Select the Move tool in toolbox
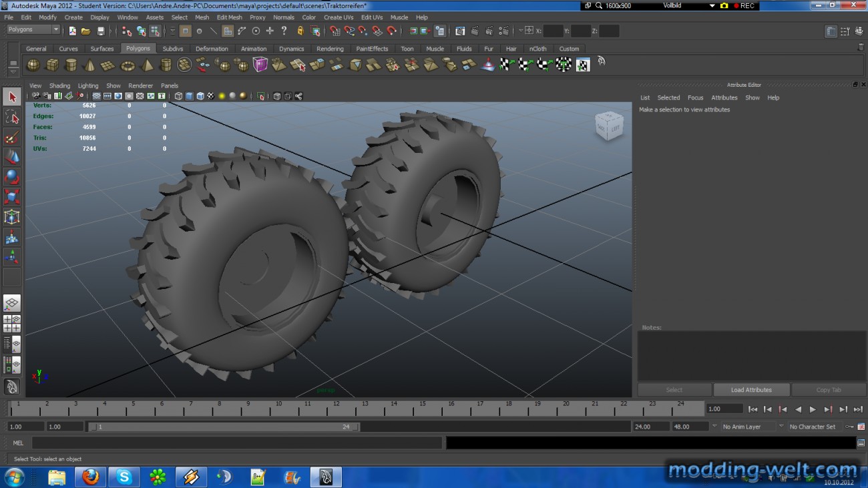 (x=12, y=158)
